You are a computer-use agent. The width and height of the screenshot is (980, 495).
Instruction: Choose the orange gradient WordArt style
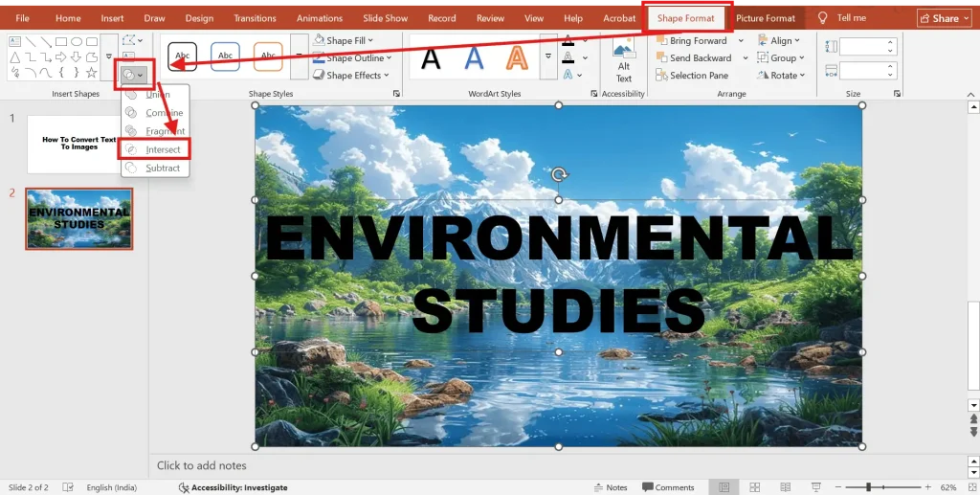click(517, 59)
